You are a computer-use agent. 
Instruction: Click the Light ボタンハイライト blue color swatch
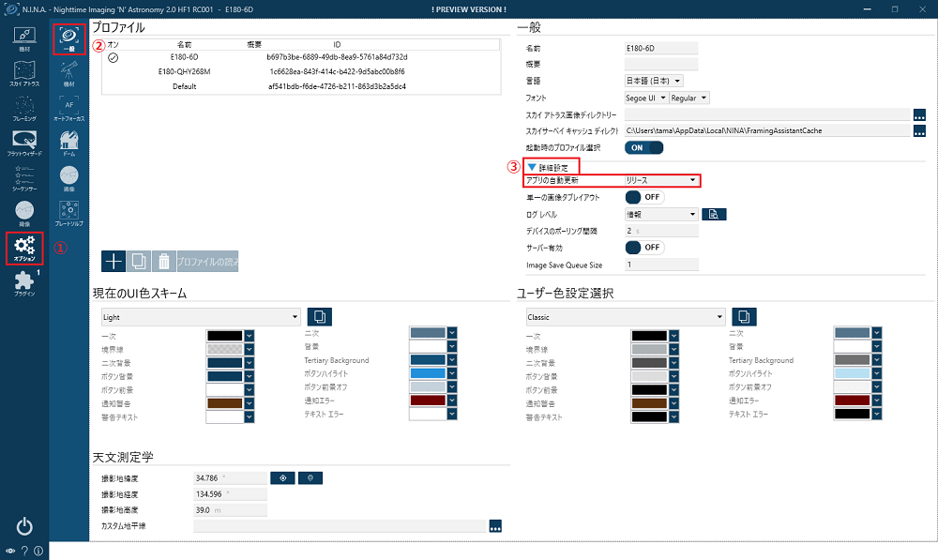coord(428,373)
